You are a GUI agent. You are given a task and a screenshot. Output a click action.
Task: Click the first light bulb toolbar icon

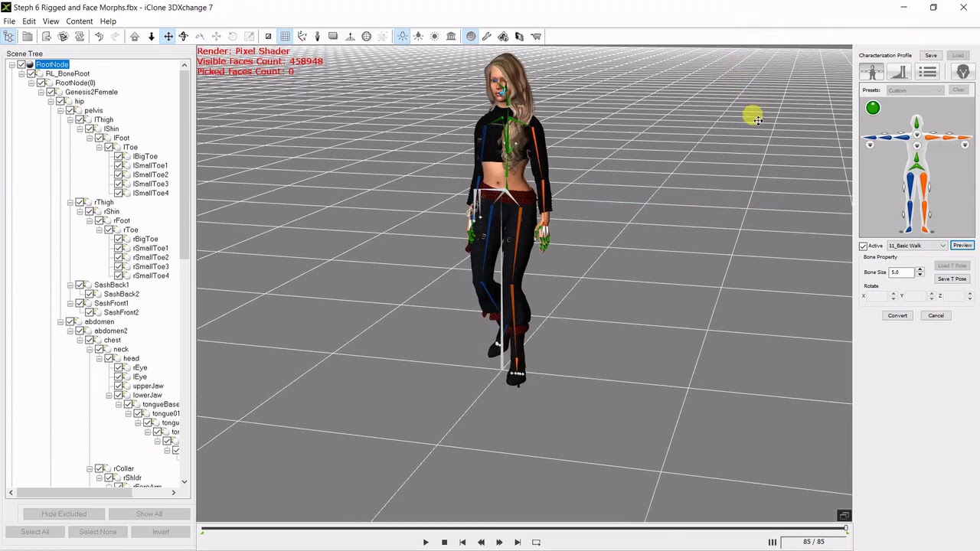pos(402,36)
